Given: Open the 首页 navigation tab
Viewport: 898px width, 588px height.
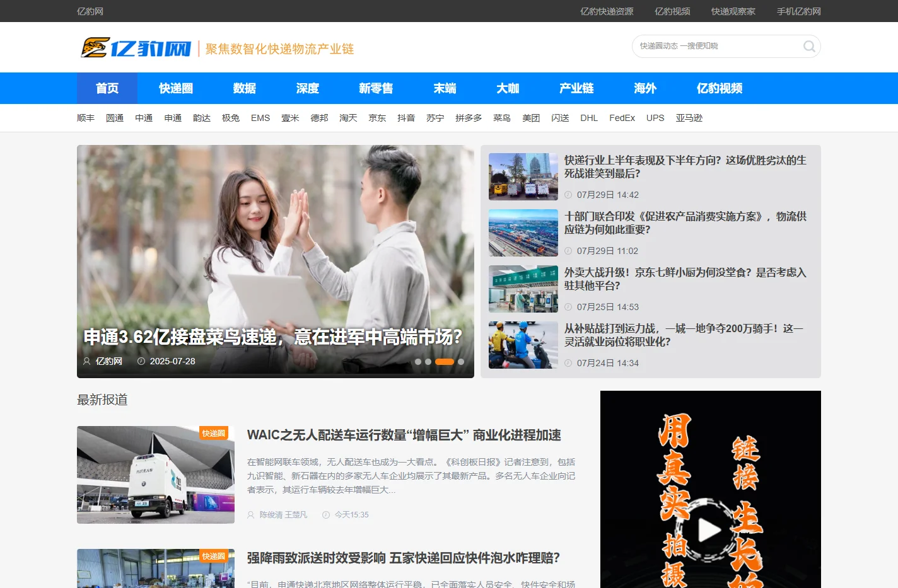Looking at the screenshot, I should click(x=107, y=88).
